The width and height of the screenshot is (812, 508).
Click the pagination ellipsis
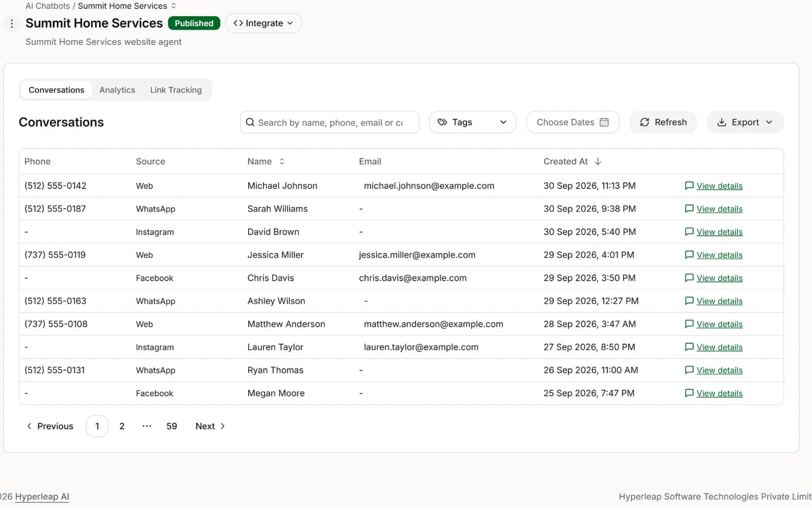pos(147,426)
